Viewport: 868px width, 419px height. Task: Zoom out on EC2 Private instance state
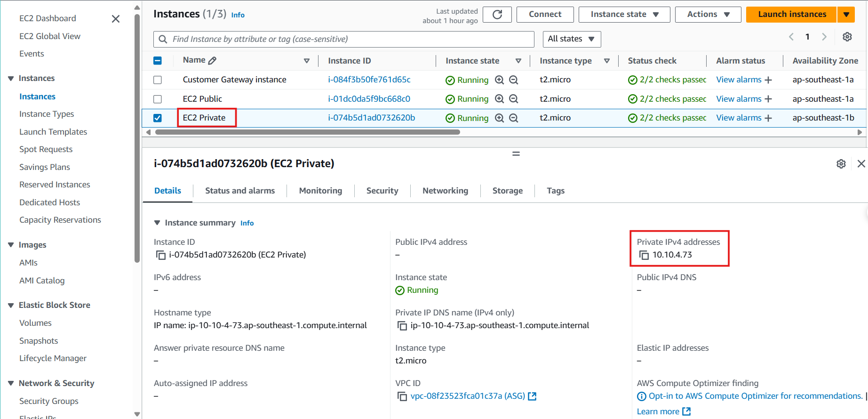pyautogui.click(x=514, y=118)
